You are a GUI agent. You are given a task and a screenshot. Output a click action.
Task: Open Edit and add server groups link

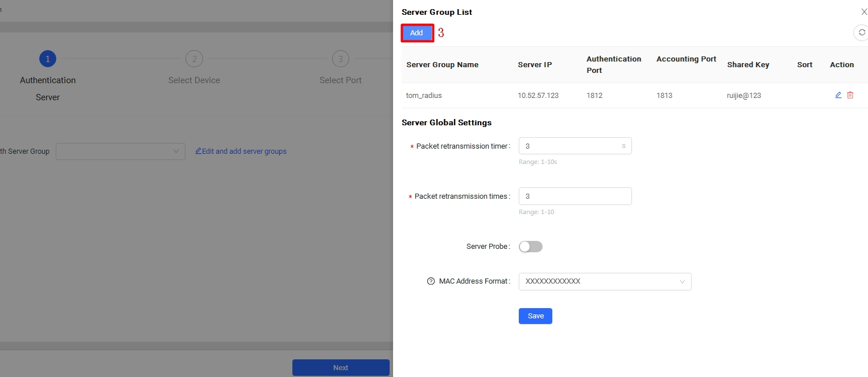pos(241,151)
